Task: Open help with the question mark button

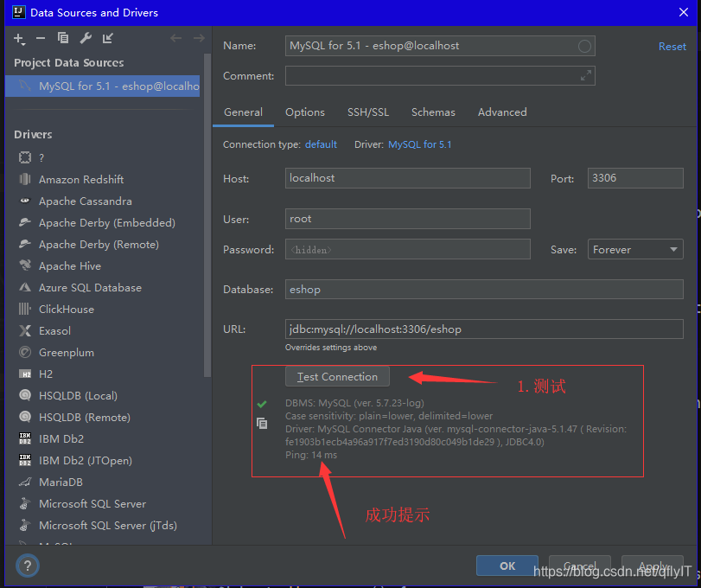Action: 28,566
